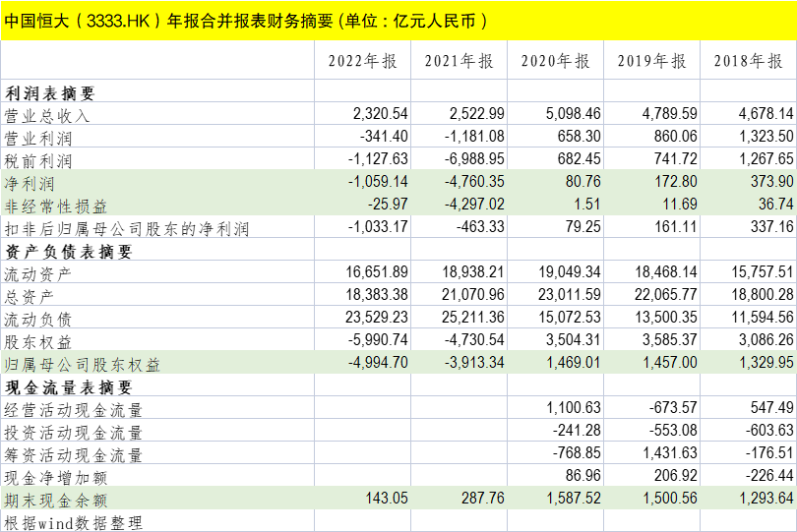797x532 pixels.
Task: Click the parent equity value -4,994.70
Action: pos(378,362)
